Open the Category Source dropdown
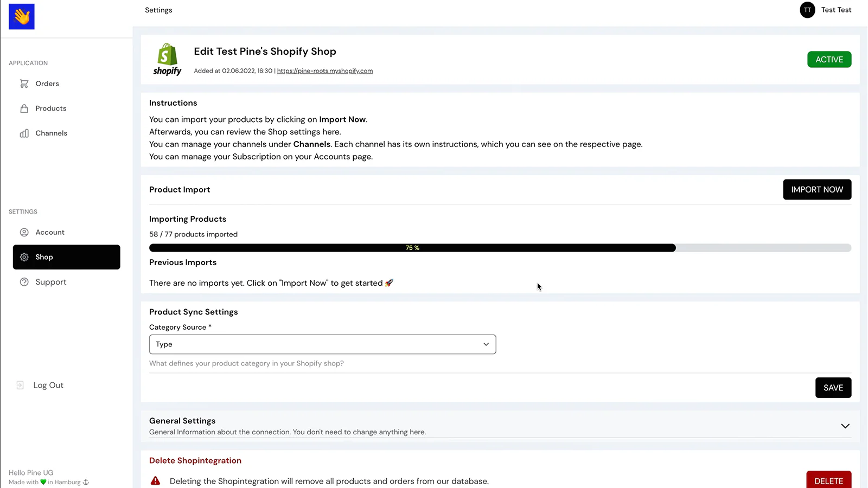This screenshot has width=868, height=488. click(x=322, y=344)
